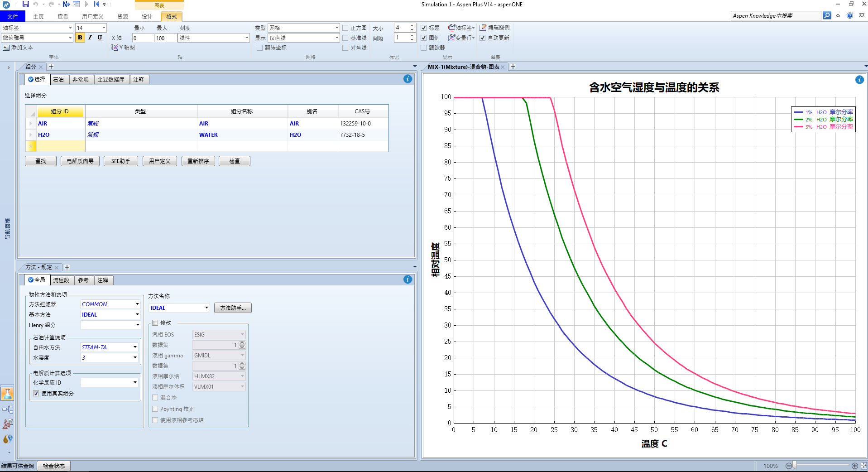Toggle the 使用真实组分 checkbox
This screenshot has width=868, height=472.
pos(36,393)
